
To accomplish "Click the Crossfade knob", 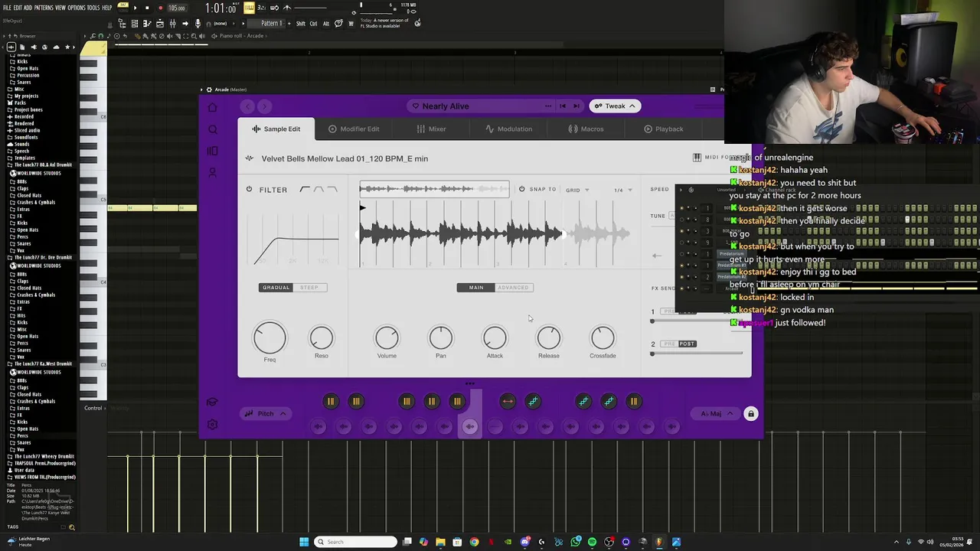I will pos(603,337).
